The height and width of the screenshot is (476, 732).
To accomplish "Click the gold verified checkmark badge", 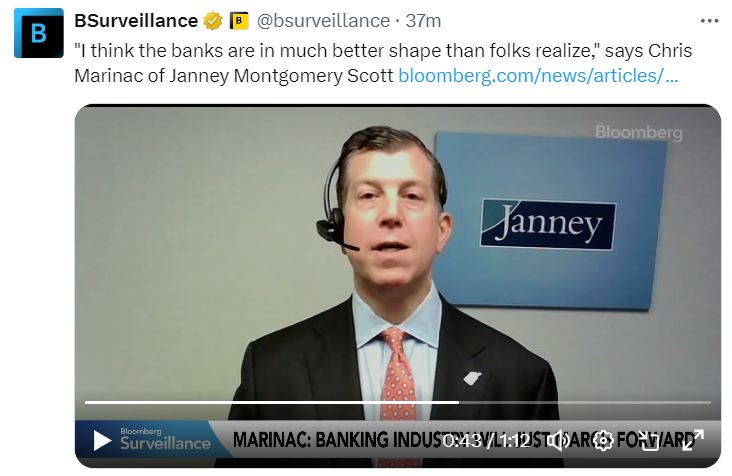I will (213, 21).
